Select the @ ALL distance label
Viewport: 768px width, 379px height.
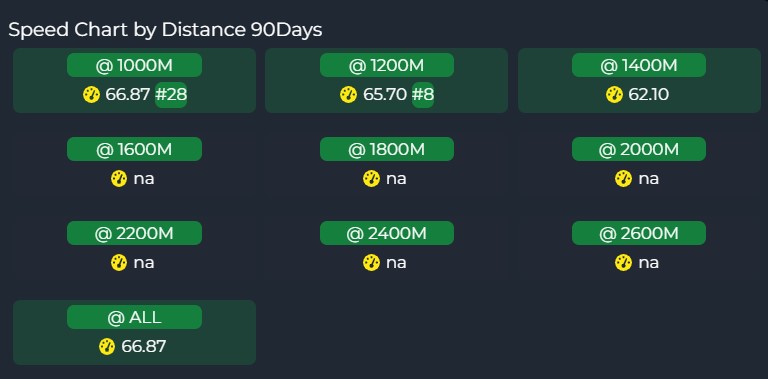coord(134,317)
